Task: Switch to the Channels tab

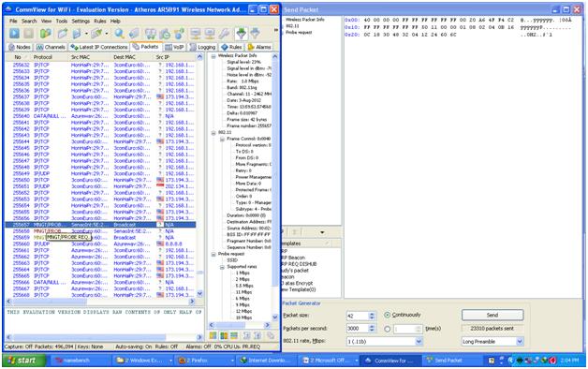Action: [x=51, y=47]
